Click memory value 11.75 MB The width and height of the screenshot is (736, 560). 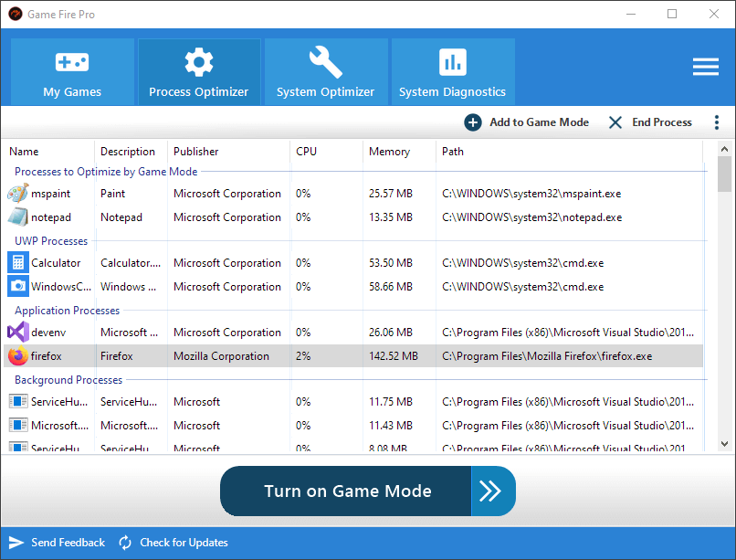[x=391, y=402]
